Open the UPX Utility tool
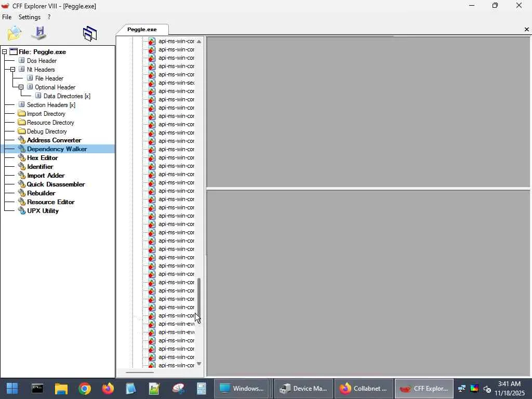 click(x=43, y=211)
